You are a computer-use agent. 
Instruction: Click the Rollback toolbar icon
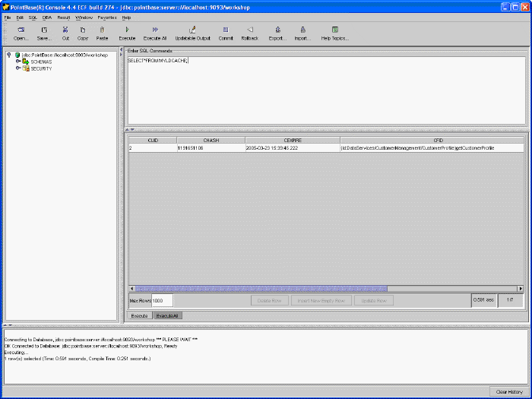coord(250,30)
